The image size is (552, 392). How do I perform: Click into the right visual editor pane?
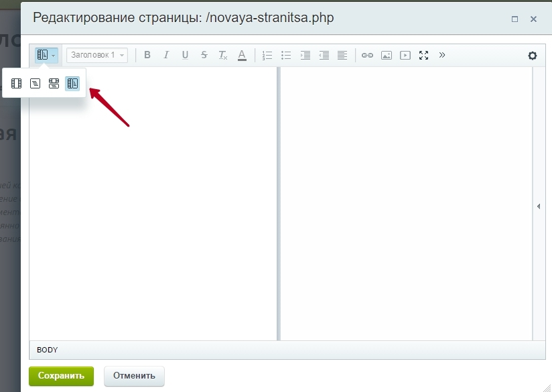[406, 204]
